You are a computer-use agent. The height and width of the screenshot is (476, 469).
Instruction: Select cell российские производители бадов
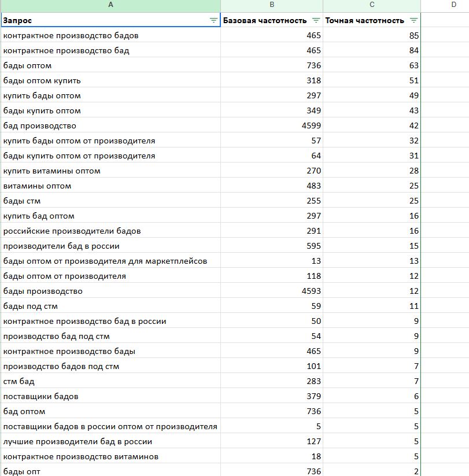tap(110, 231)
